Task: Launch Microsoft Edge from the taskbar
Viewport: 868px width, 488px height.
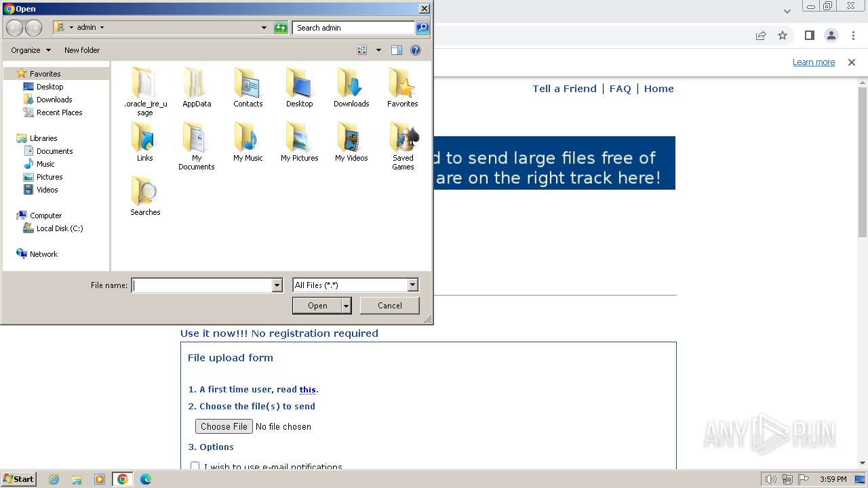Action: (146, 479)
